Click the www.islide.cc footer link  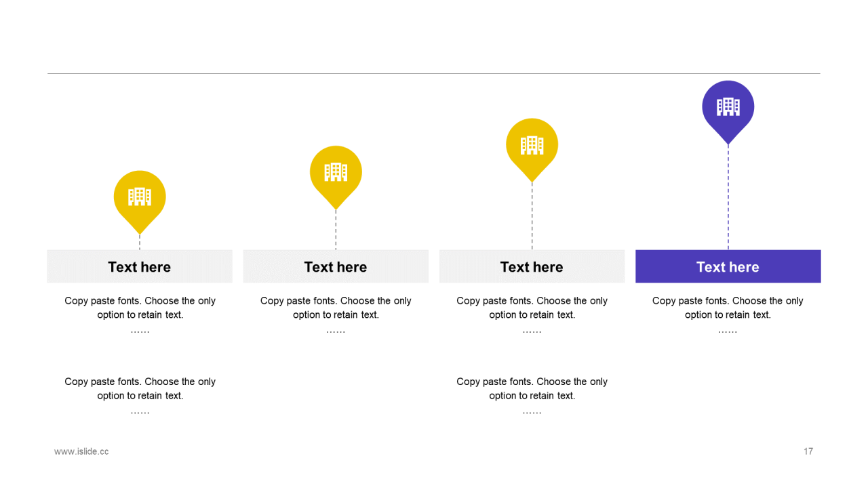[x=81, y=451]
